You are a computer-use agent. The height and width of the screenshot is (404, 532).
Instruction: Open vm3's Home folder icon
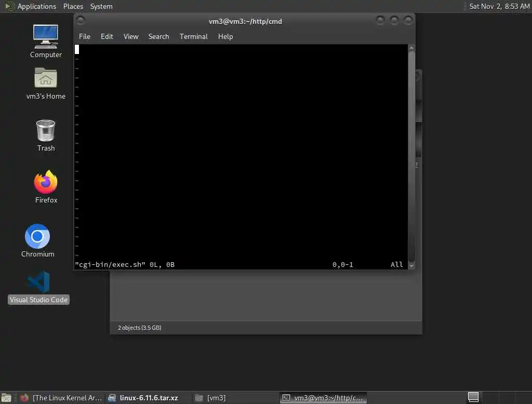coord(46,84)
